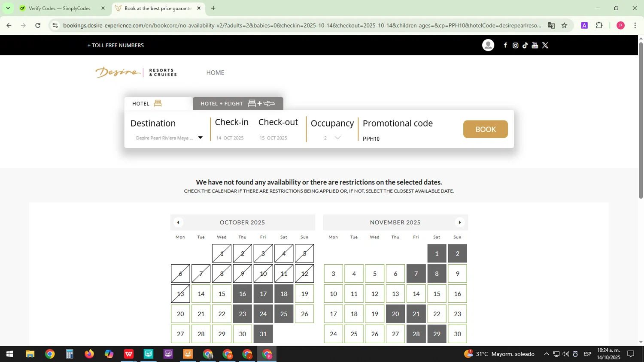Open the volume speaker tray icon
Screen dimensions: 644x362
[565, 354]
